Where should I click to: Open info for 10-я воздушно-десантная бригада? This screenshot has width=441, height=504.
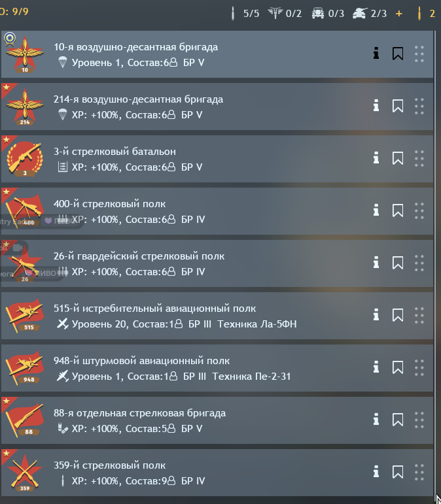coord(376,54)
